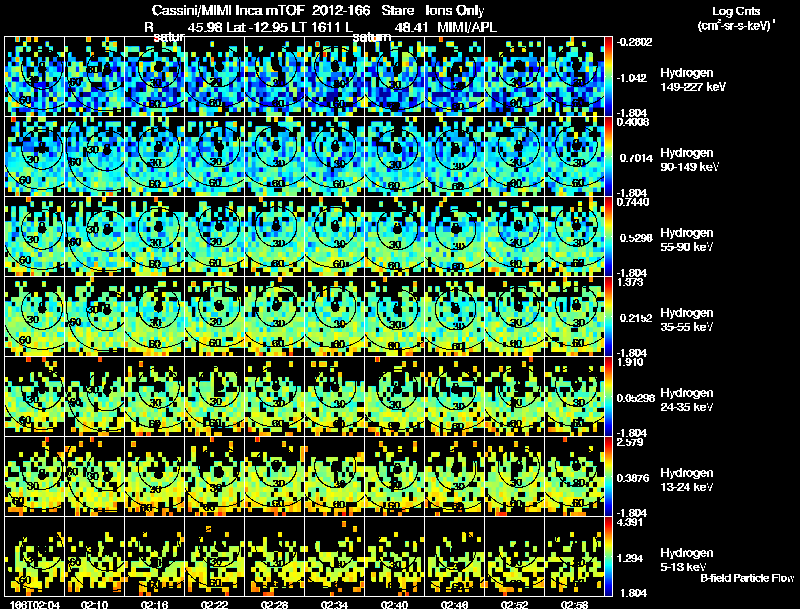The image size is (800, 609).
Task: Open the 13-24 keV panel at 02:58
Action: coord(574,476)
